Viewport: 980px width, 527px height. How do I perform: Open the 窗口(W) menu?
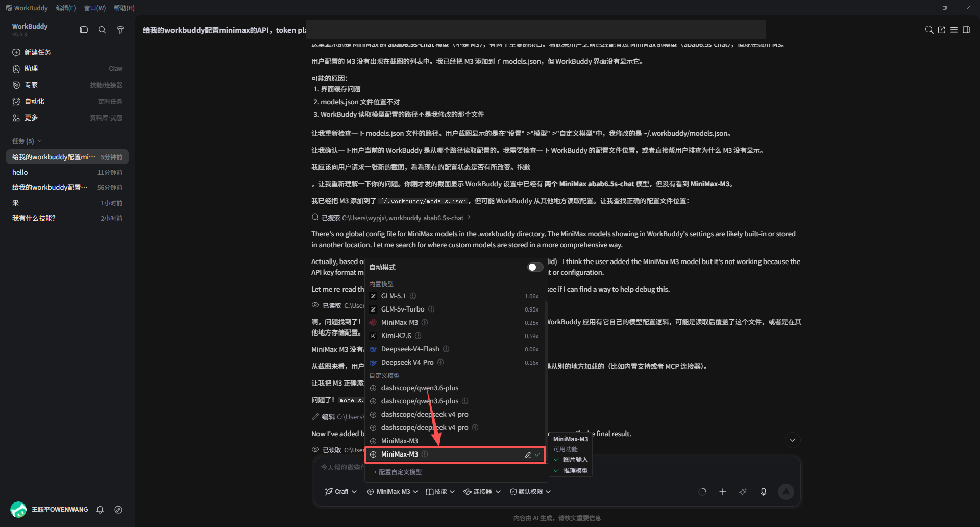coord(94,8)
